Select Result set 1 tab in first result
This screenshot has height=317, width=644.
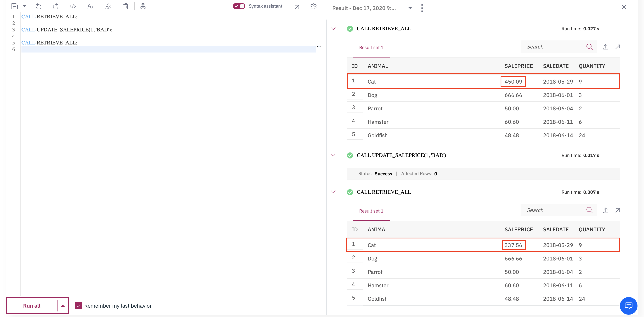pos(371,48)
